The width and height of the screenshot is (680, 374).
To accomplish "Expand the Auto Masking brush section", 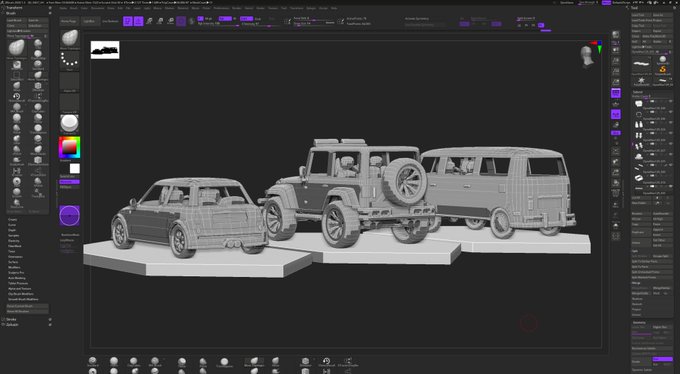I will click(x=16, y=278).
